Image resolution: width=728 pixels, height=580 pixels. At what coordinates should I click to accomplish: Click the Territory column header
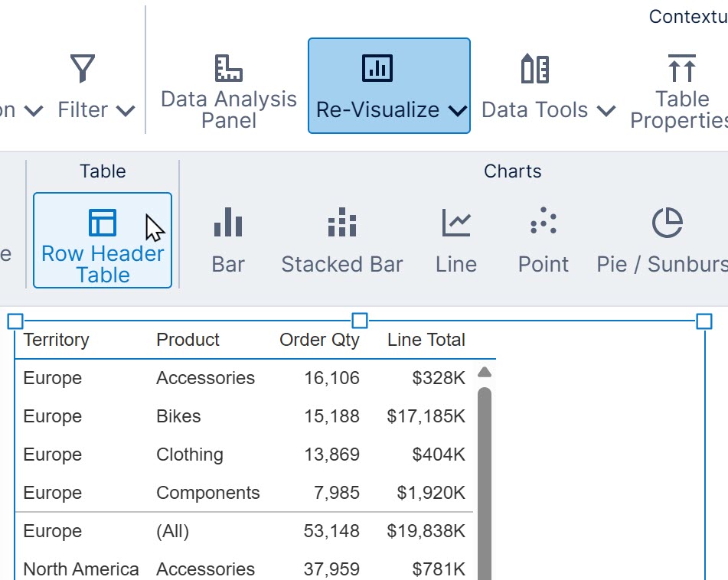tap(55, 340)
